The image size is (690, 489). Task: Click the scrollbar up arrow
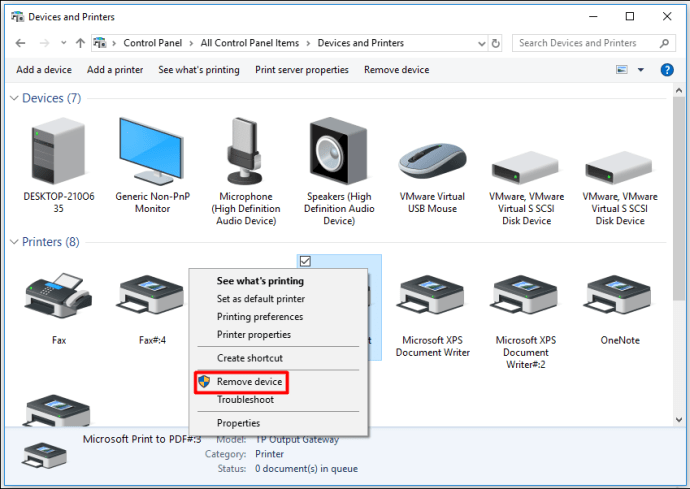[x=679, y=90]
